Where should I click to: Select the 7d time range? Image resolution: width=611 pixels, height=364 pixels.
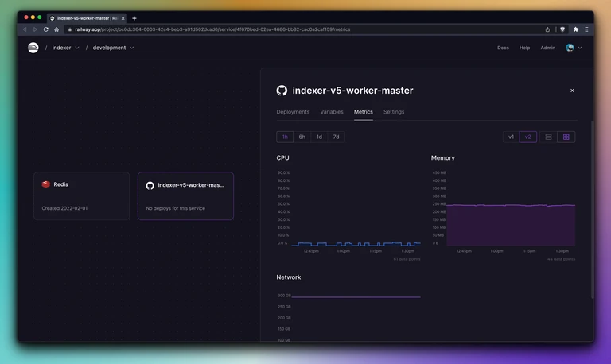(336, 137)
